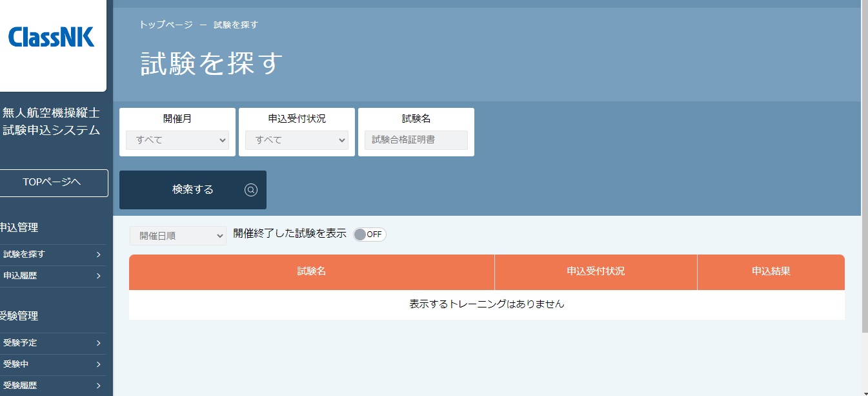Click the magnifier icon on search button
This screenshot has height=396, width=868.
pyautogui.click(x=251, y=190)
